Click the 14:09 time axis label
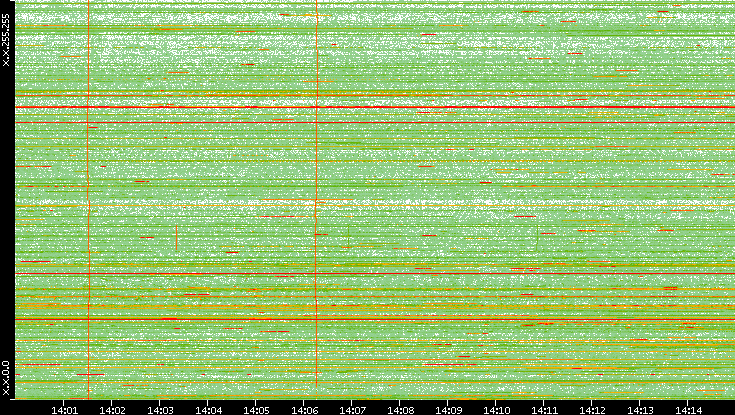 [448, 410]
